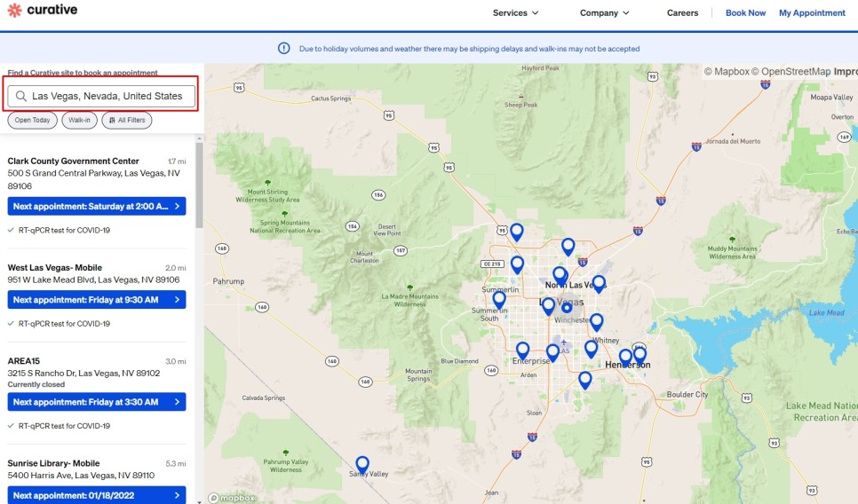The width and height of the screenshot is (858, 504).
Task: Open the Mapbox attribution link
Action: click(x=727, y=72)
